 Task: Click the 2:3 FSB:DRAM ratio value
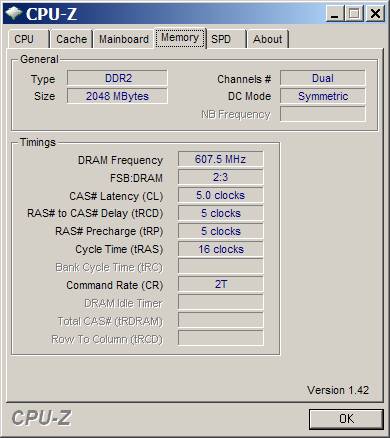[x=221, y=177]
